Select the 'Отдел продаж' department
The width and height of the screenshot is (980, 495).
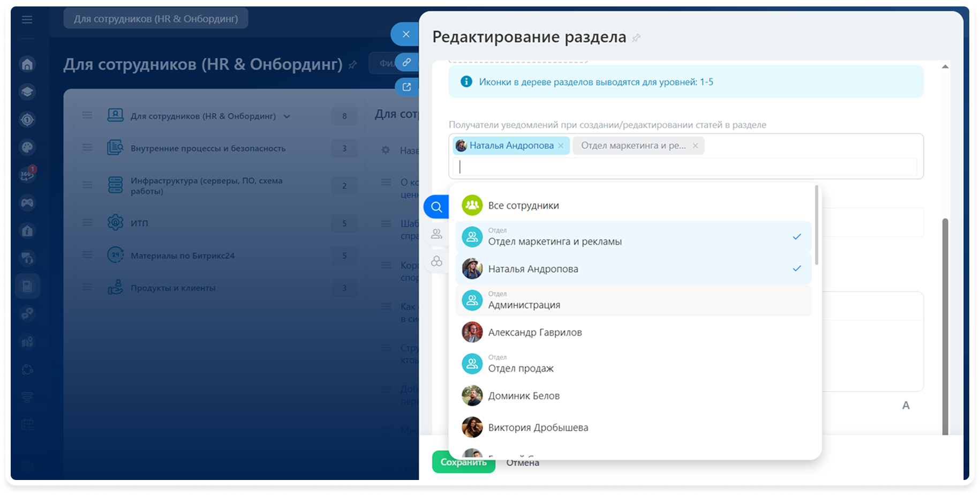(634, 364)
